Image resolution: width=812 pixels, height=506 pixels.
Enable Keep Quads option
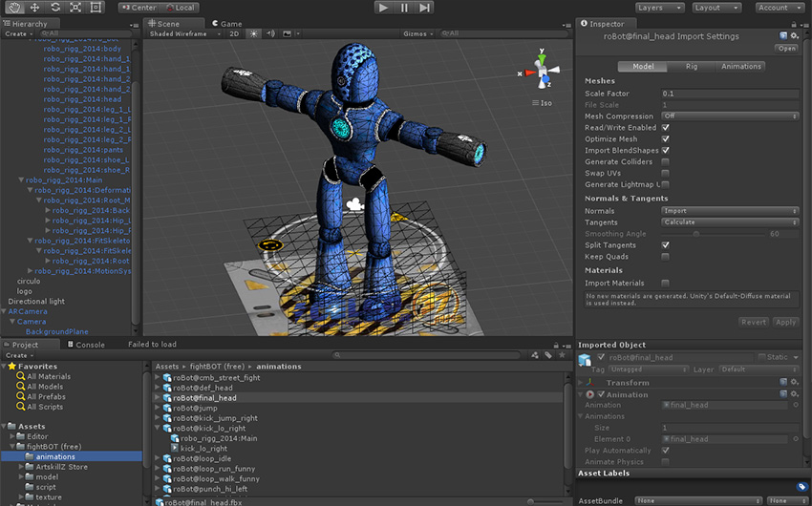click(666, 256)
